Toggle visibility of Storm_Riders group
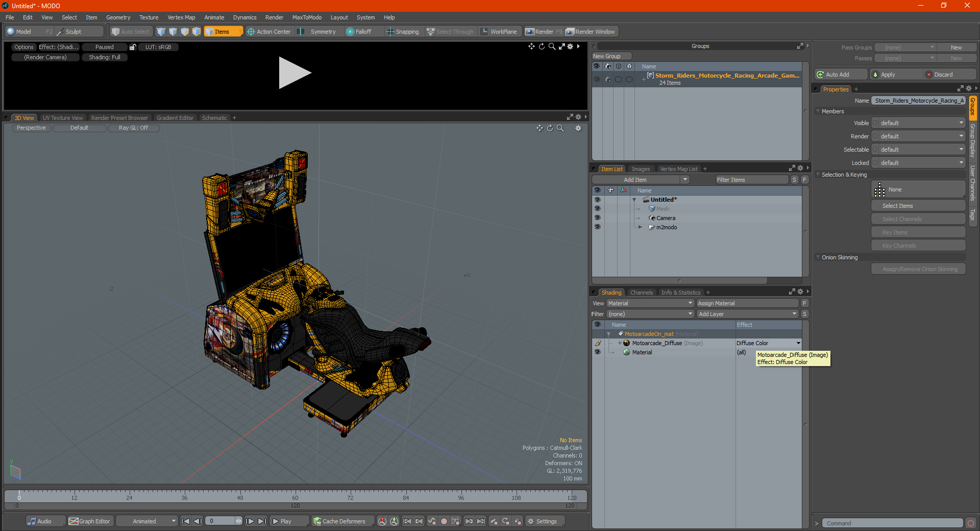Image resolution: width=980 pixels, height=531 pixels. pyautogui.click(x=597, y=79)
